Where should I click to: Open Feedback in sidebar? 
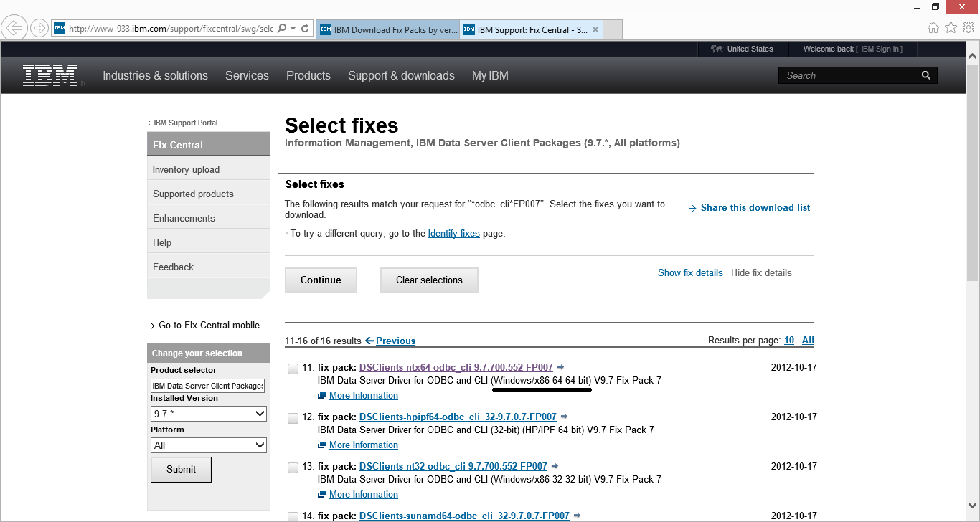(x=209, y=267)
